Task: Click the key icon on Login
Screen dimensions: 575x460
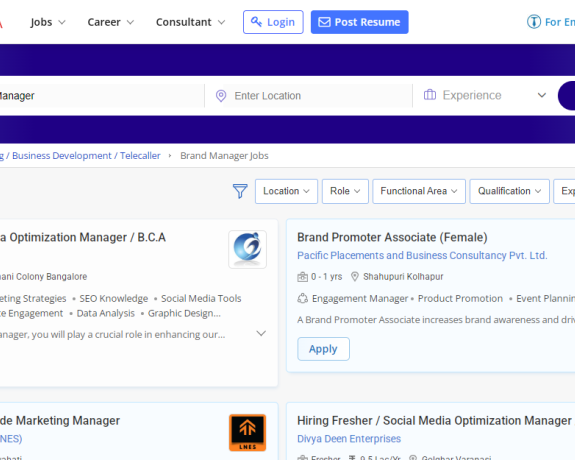Action: tap(256, 22)
